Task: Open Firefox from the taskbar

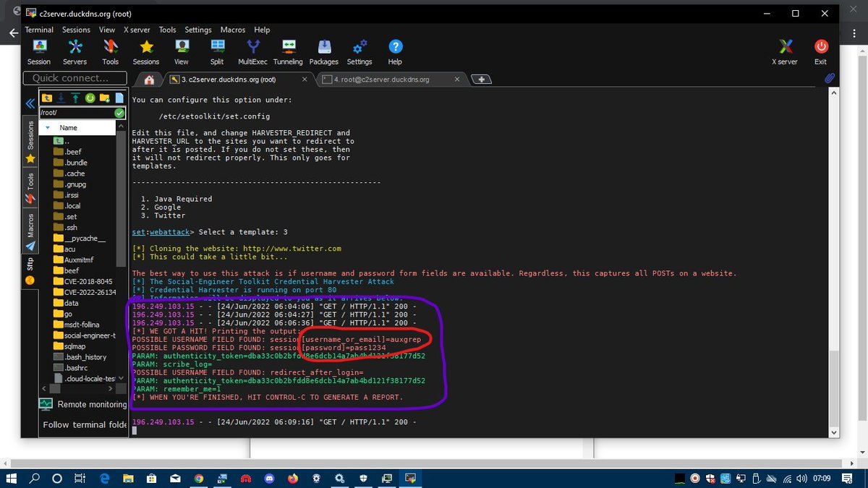Action: point(292,478)
